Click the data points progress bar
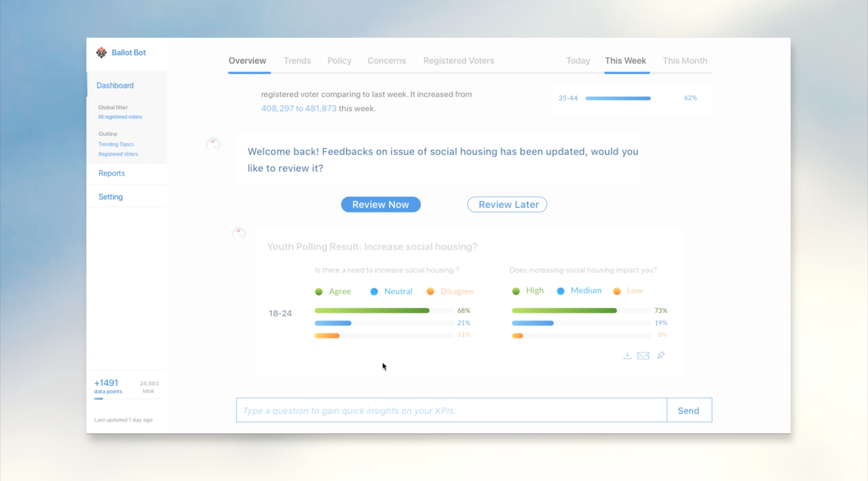 pos(126,399)
